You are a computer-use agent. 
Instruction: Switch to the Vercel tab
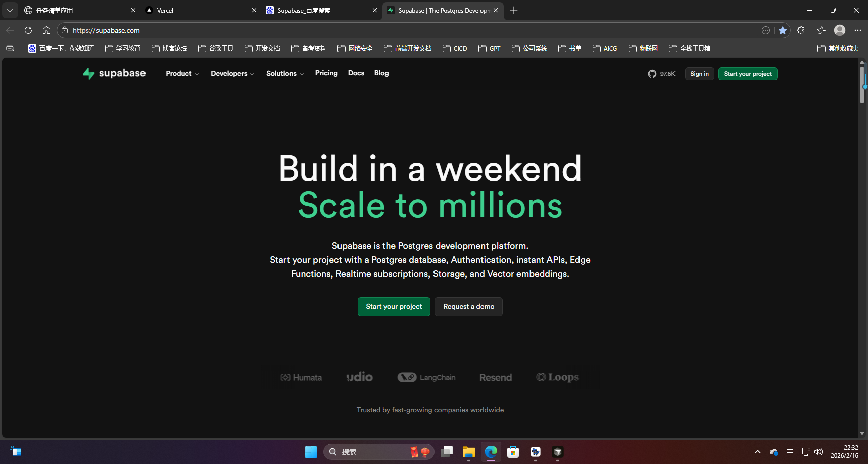pos(201,10)
